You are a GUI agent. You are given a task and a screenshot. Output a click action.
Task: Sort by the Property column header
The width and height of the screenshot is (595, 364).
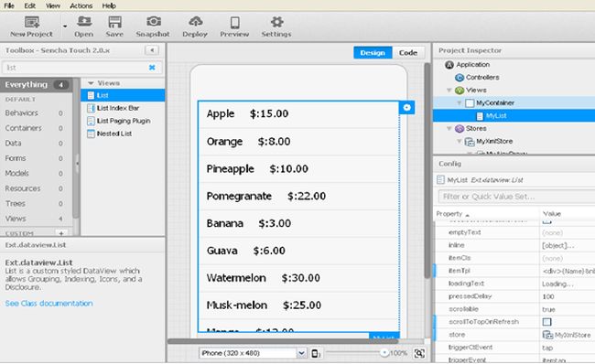(487, 214)
